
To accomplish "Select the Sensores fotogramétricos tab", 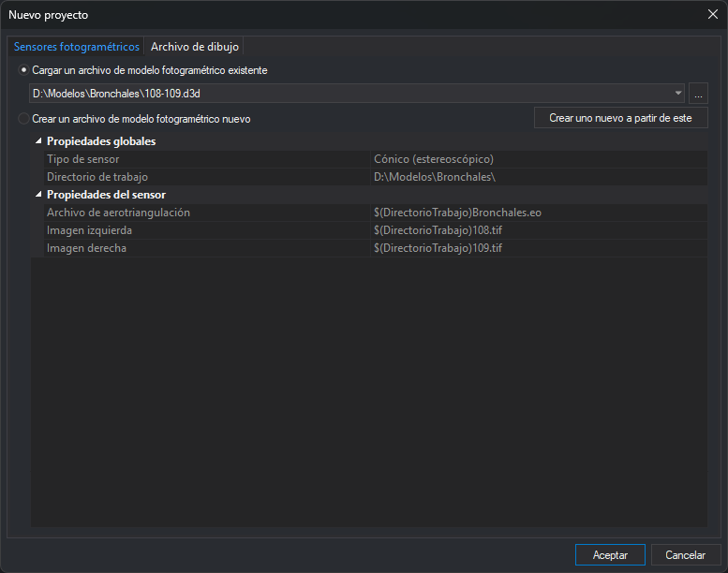I will pyautogui.click(x=77, y=47).
